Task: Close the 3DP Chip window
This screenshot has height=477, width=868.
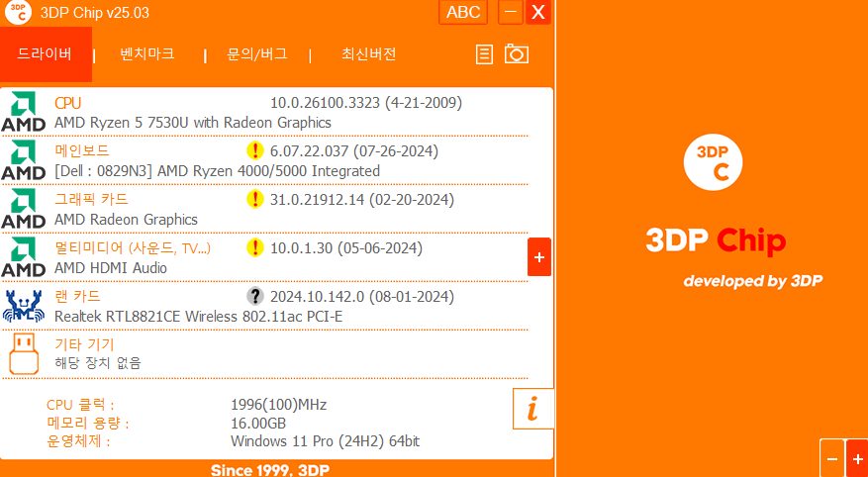Action: tap(538, 12)
